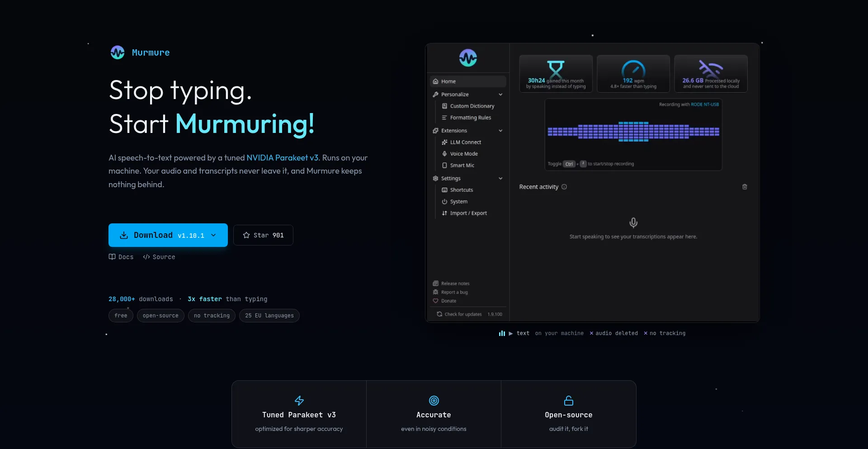Click the Voice Mode microphone icon
The image size is (868, 449).
point(444,154)
